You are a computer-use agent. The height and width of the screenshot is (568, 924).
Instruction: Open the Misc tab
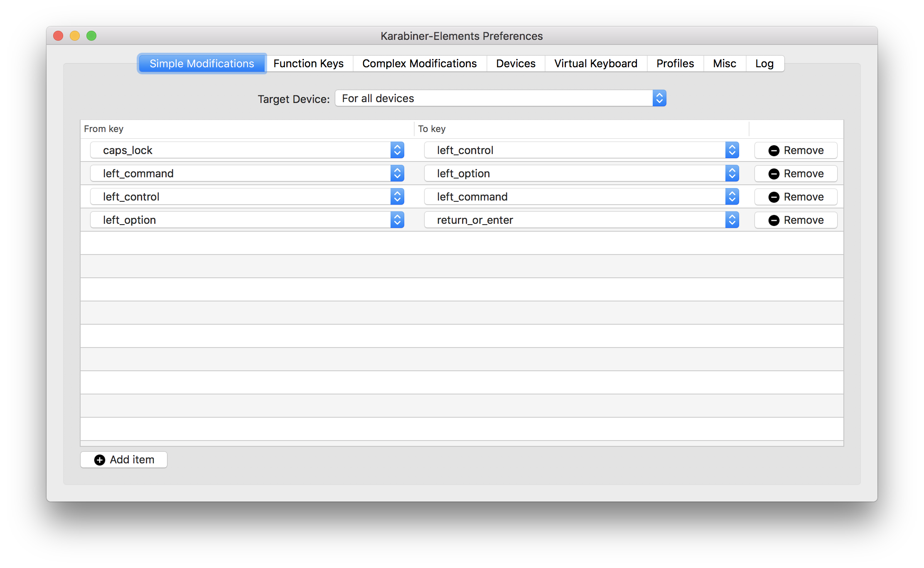(x=725, y=64)
